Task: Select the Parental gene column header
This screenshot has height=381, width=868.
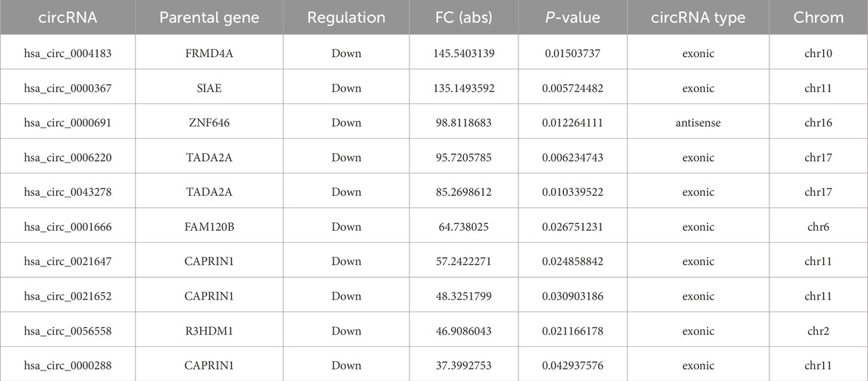Action: tap(209, 17)
